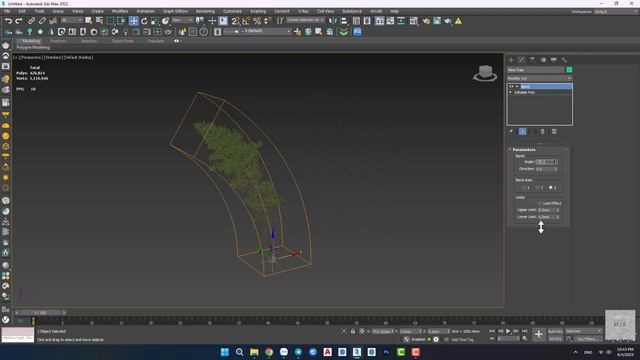Open the Arnold menu

376,11
